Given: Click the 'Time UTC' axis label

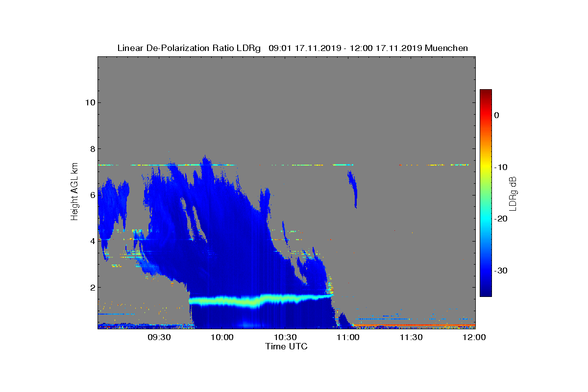Looking at the screenshot, I should tap(287, 346).
